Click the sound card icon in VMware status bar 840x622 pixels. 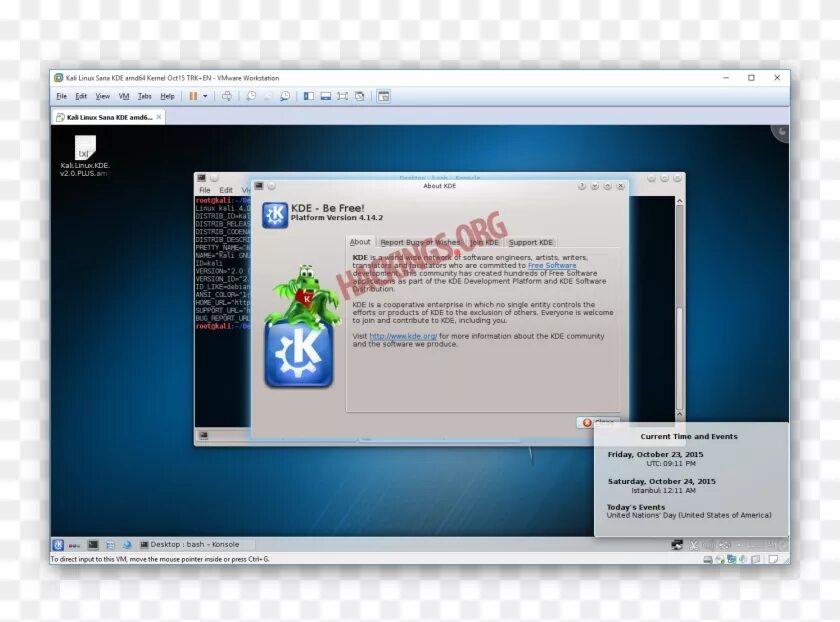(743, 559)
